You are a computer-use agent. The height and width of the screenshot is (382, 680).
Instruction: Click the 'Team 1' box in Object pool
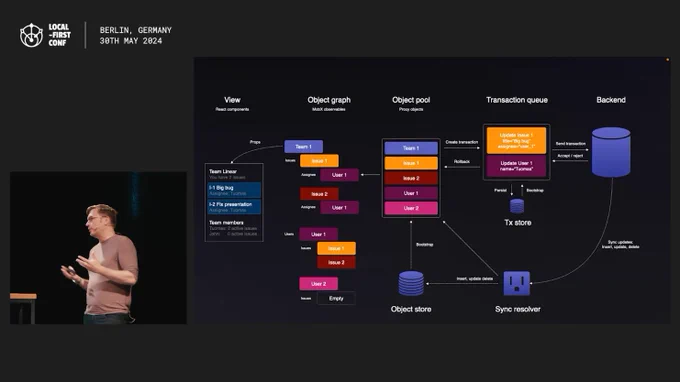click(x=411, y=148)
